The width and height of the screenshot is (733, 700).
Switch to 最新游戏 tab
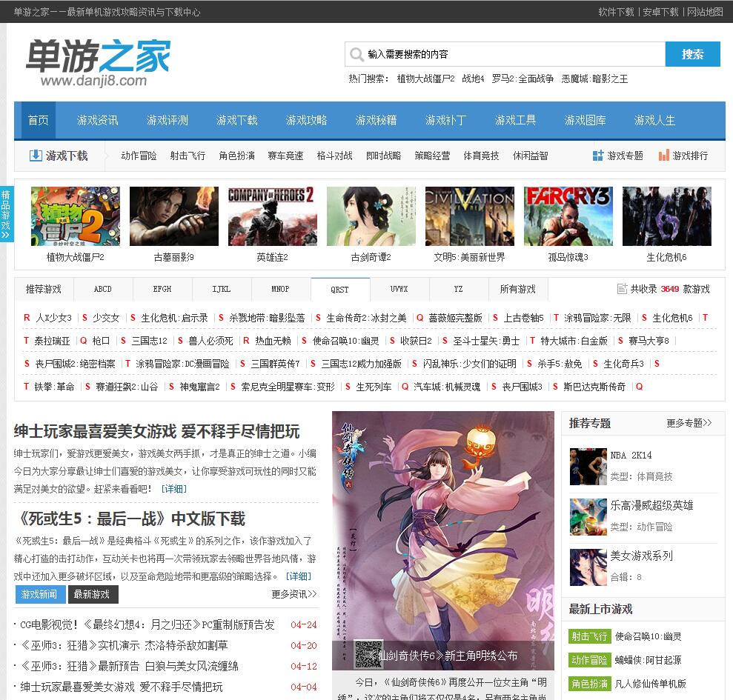tap(92, 594)
